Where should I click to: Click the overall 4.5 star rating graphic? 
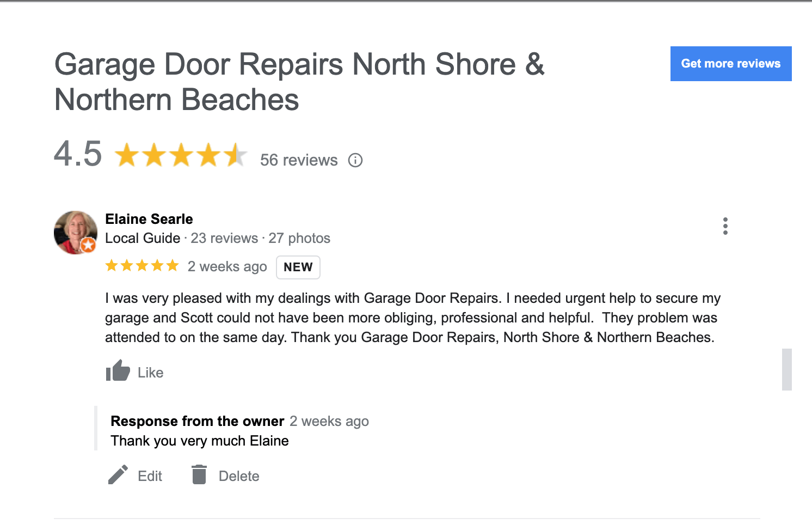pos(181,155)
